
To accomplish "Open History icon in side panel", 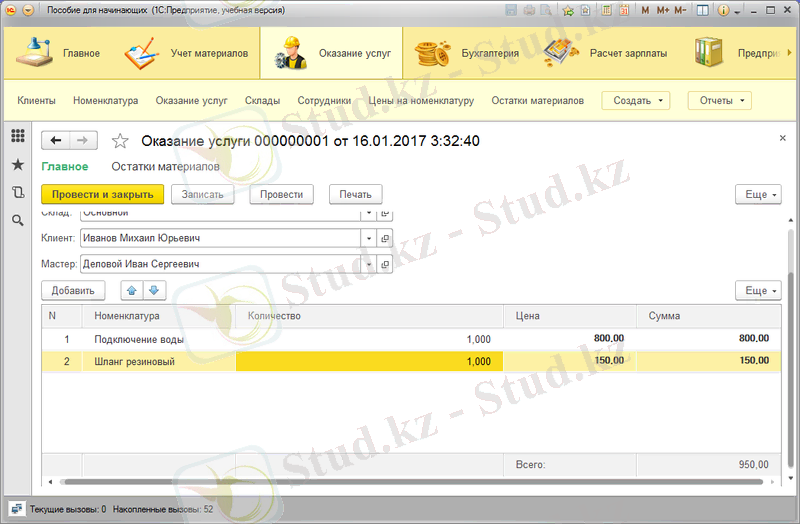I will (18, 192).
